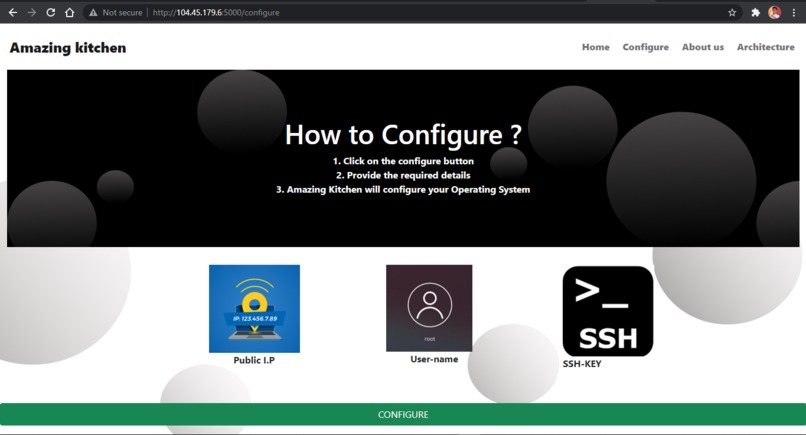Click step 3 about configuring Operating System
The height and width of the screenshot is (435, 806).
[x=404, y=190]
